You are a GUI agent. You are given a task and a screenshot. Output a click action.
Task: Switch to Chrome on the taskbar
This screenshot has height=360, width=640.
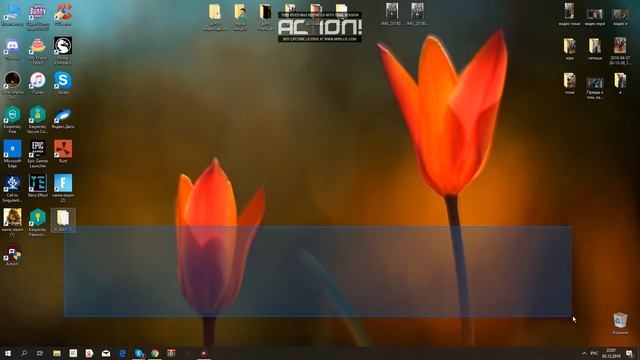[x=155, y=353]
